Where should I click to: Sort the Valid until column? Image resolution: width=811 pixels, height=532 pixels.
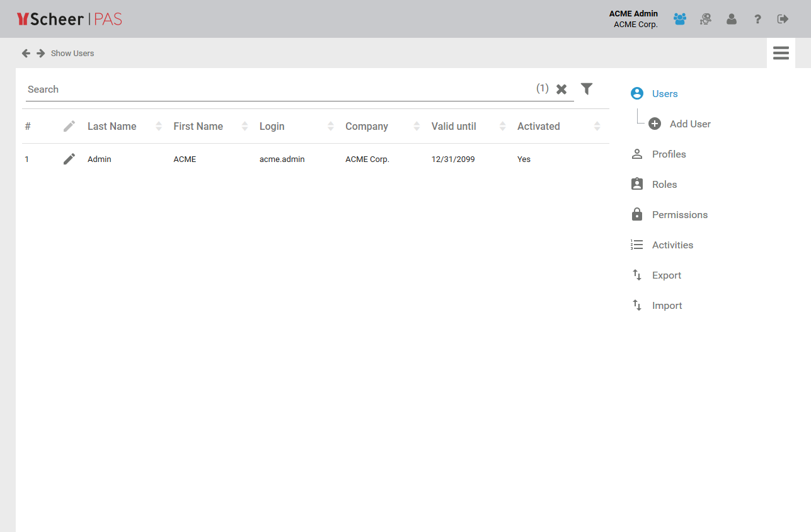pos(502,126)
